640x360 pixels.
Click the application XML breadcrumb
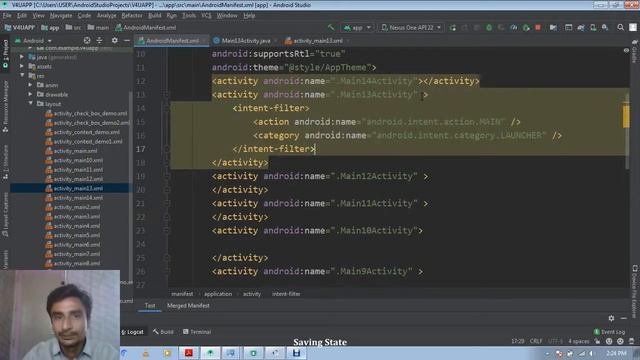click(x=218, y=294)
